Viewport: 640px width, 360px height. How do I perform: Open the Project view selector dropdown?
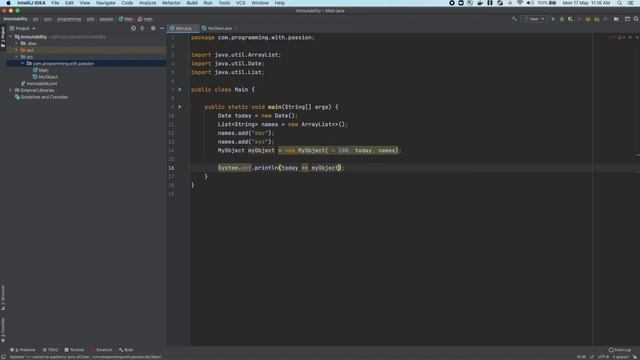point(22,28)
